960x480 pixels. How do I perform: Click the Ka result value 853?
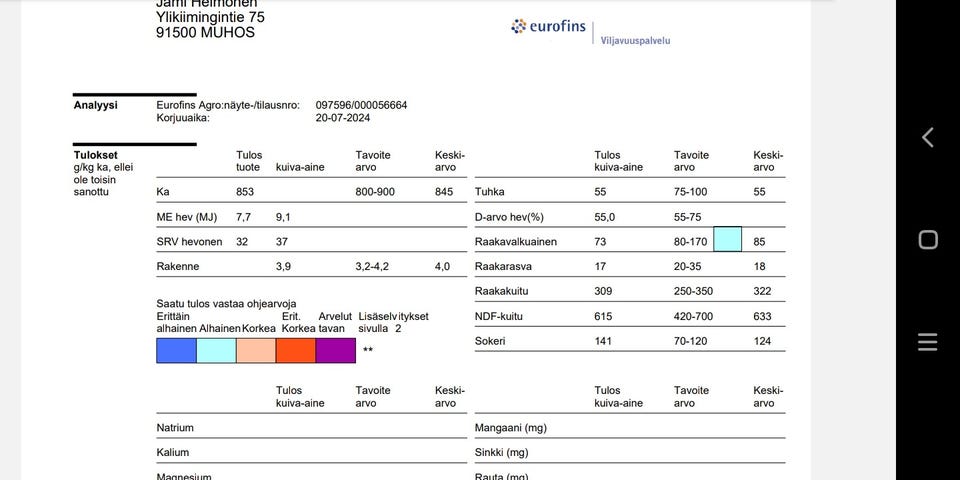point(245,192)
